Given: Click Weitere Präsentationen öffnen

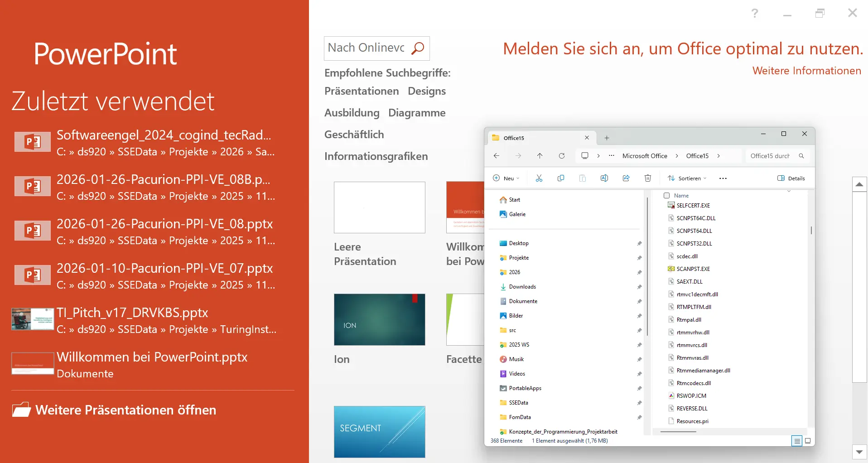Looking at the screenshot, I should pyautogui.click(x=125, y=410).
